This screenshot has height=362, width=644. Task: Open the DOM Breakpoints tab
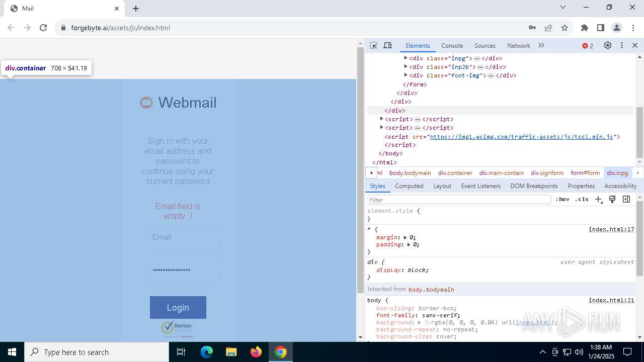[x=534, y=186]
